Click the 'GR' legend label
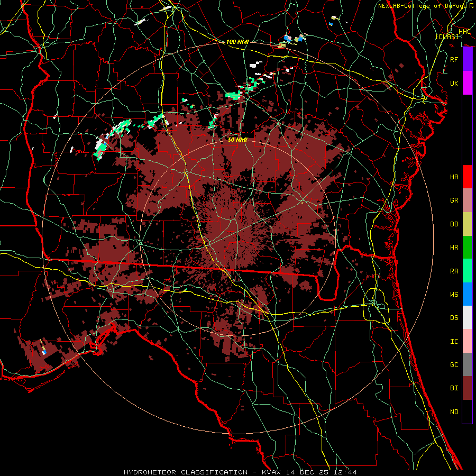476x476 pixels. (454, 200)
